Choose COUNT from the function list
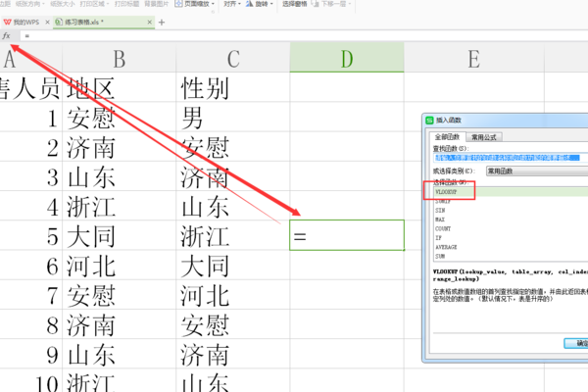 pyautogui.click(x=443, y=227)
